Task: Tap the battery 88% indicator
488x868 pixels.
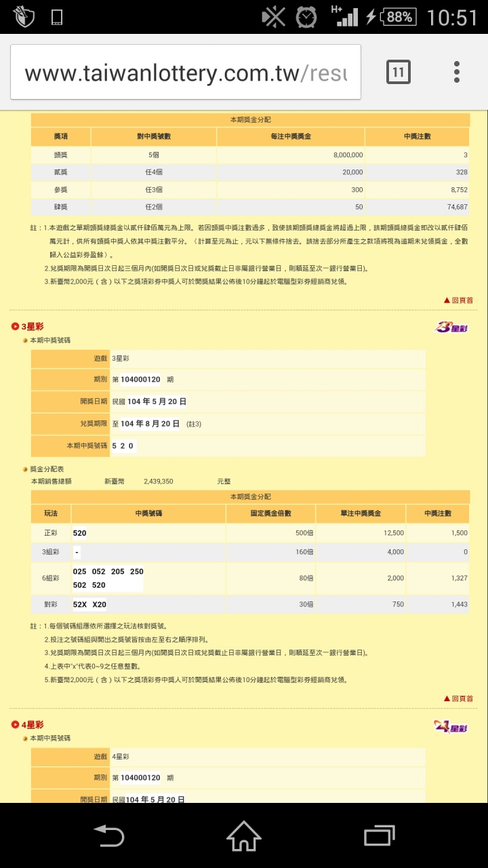Action: pos(399,17)
